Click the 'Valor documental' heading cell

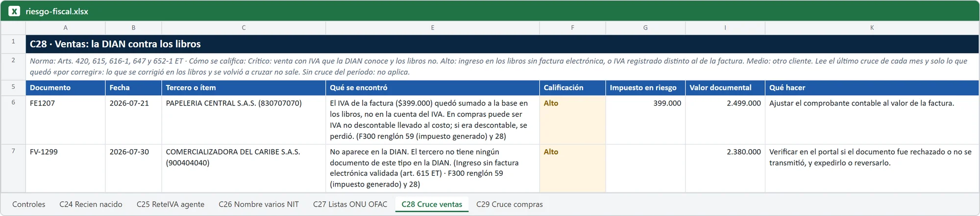pos(725,87)
